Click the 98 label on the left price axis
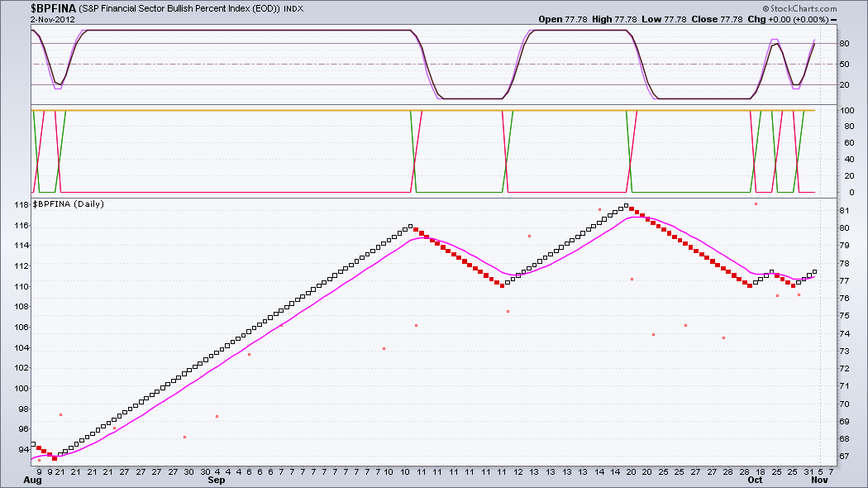Screen dimensions: 868x488 click(x=23, y=409)
